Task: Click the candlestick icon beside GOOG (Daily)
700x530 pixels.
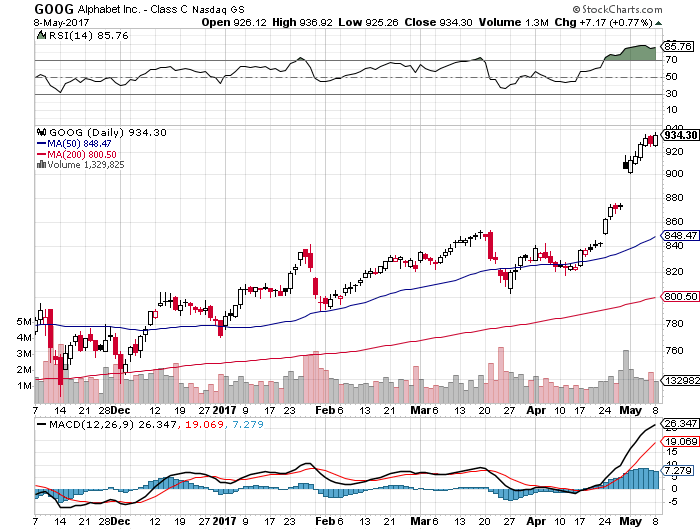Action: click(x=42, y=132)
